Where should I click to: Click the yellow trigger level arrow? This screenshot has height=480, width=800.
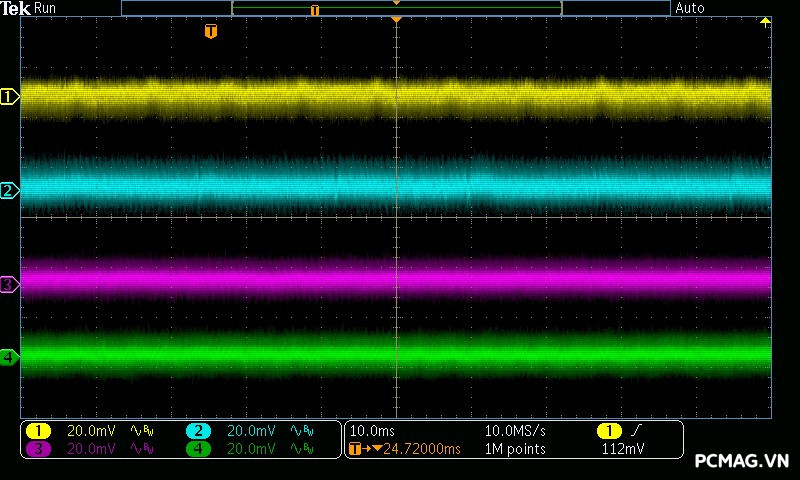coord(765,22)
